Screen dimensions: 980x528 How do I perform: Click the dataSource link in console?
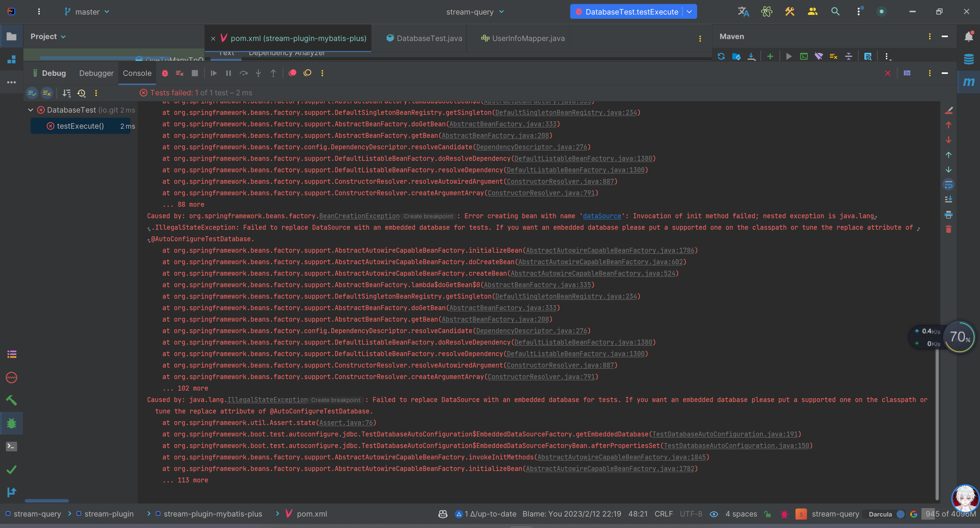click(x=602, y=216)
